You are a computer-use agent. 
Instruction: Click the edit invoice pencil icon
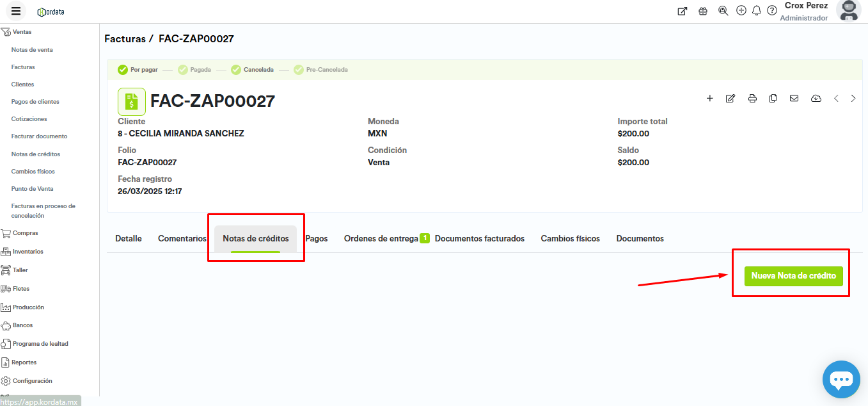(x=730, y=99)
